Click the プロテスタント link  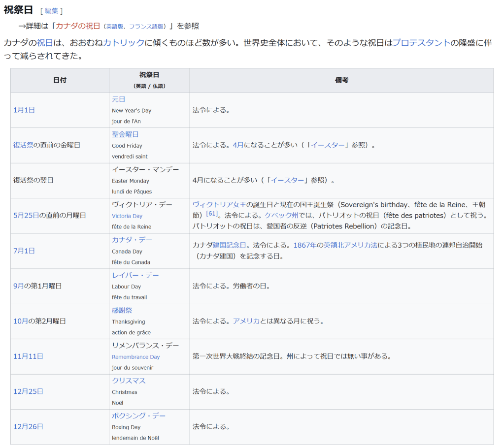point(421,43)
